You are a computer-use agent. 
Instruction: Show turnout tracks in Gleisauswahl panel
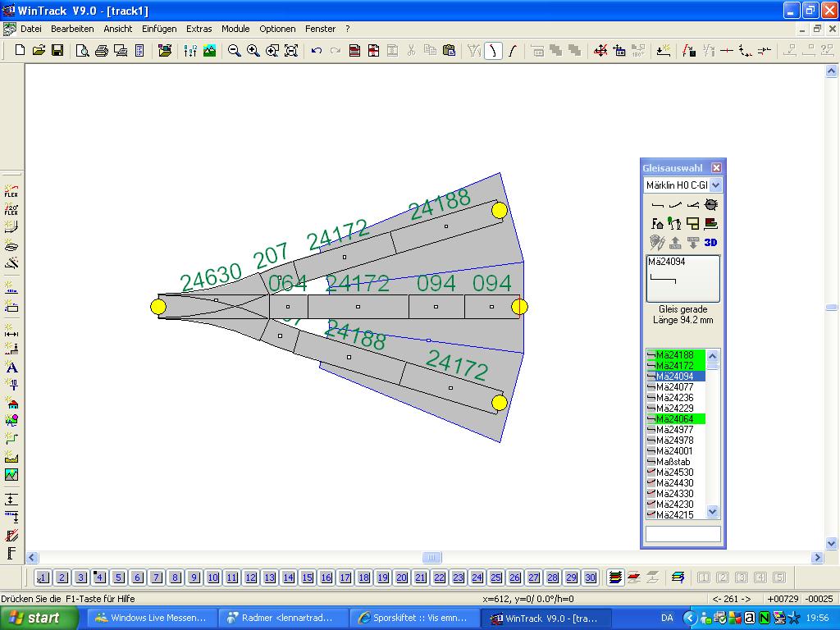click(x=692, y=204)
